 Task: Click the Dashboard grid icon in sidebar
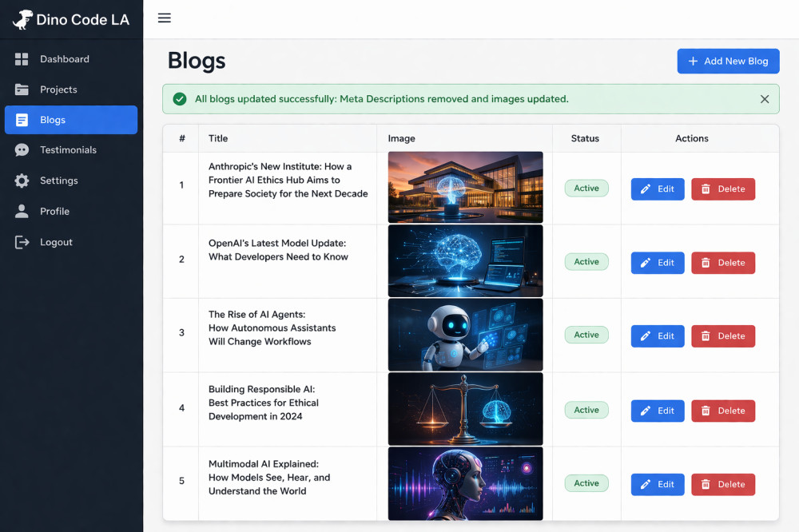22,59
